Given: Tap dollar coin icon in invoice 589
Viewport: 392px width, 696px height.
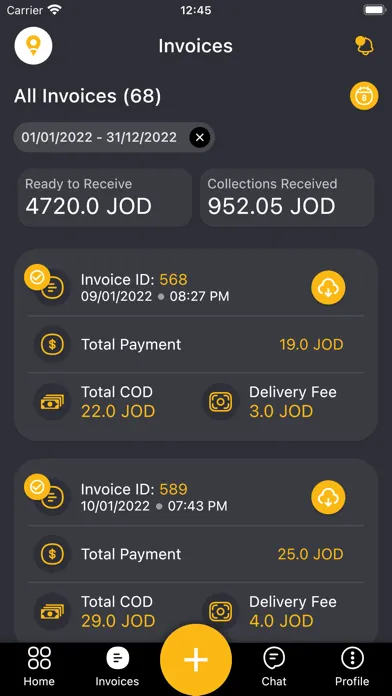Looking at the screenshot, I should [52, 554].
